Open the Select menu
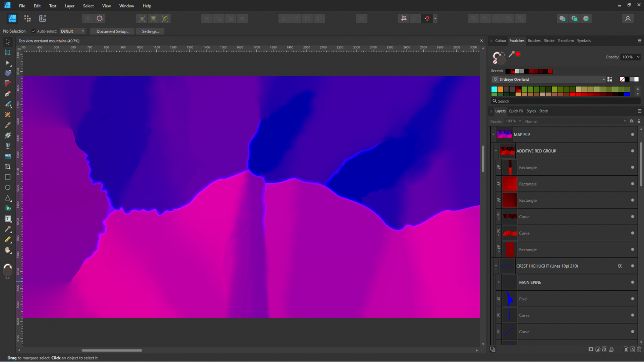Viewport: 644px width, 362px height. (88, 6)
